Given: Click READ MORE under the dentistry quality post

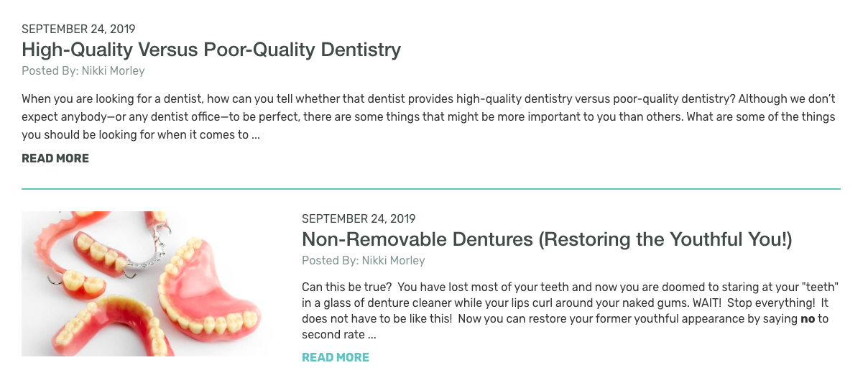Looking at the screenshot, I should pyautogui.click(x=55, y=158).
